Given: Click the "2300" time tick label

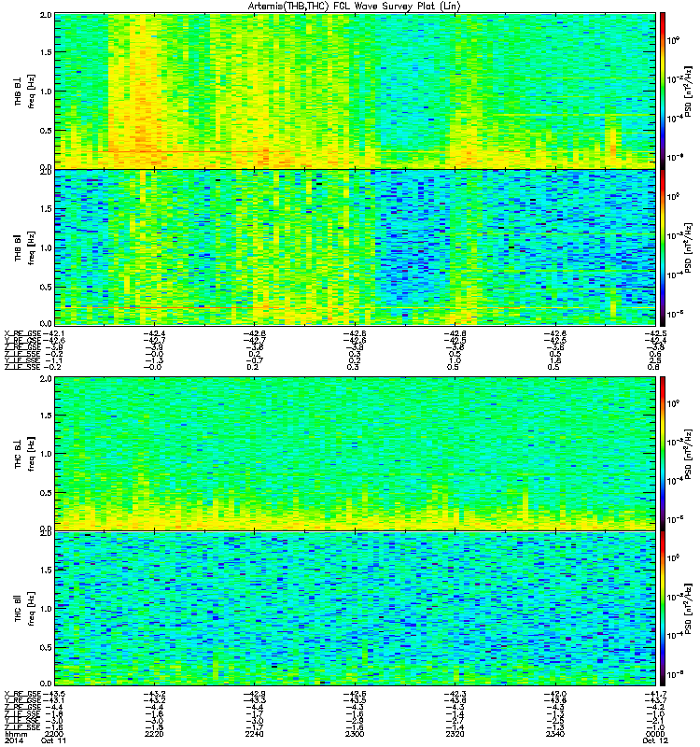Looking at the screenshot, I should coord(355,734).
